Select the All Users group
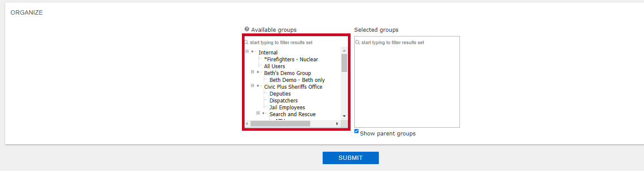 tap(275, 66)
